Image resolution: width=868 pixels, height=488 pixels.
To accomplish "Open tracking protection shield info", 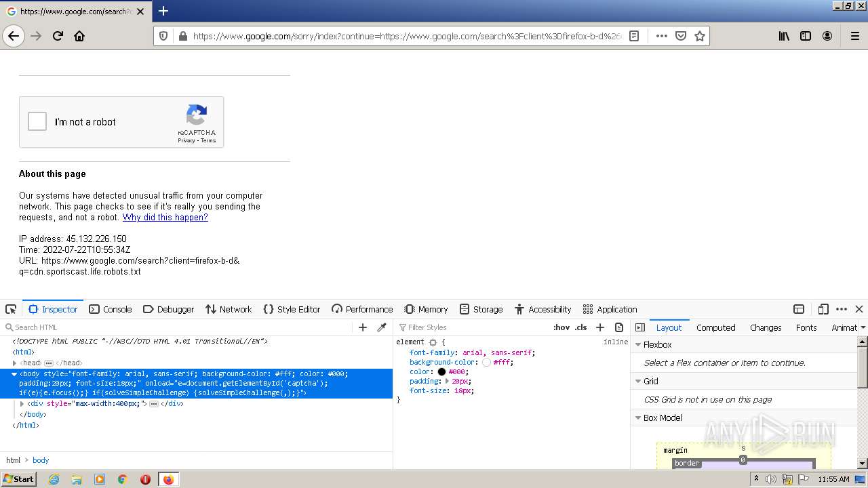I will point(163,36).
